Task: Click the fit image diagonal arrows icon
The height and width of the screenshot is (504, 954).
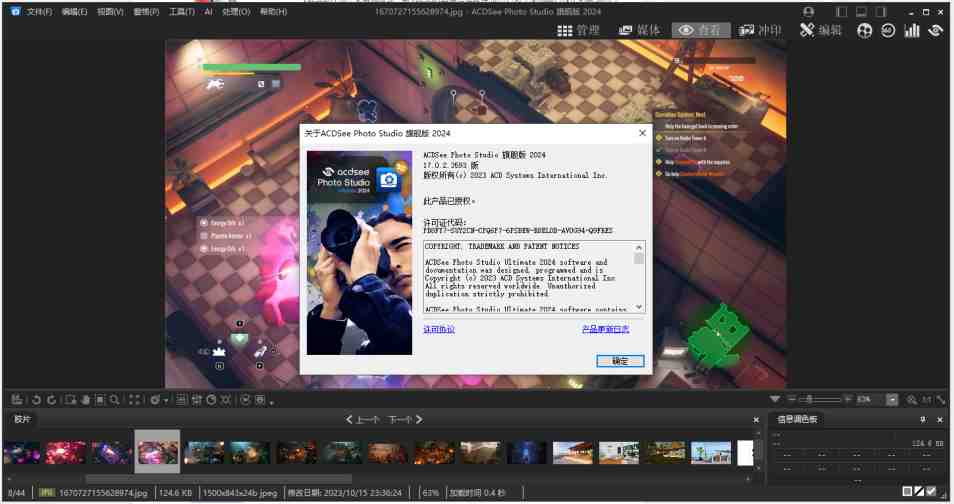Action: pyautogui.click(x=941, y=400)
